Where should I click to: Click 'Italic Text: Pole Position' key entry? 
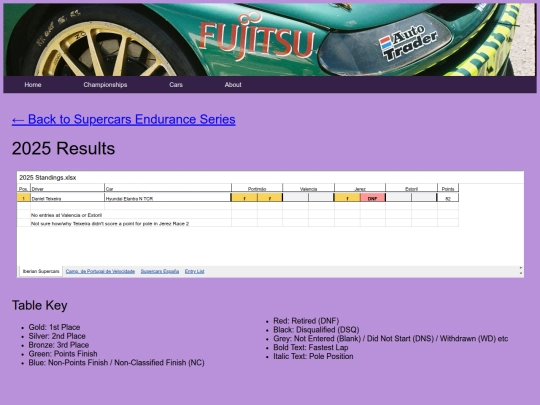click(313, 356)
